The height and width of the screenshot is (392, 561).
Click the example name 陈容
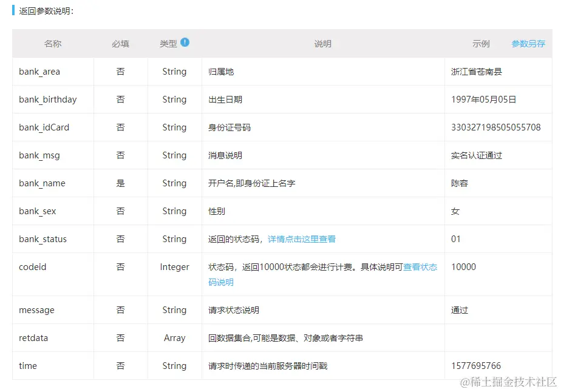pos(460,183)
